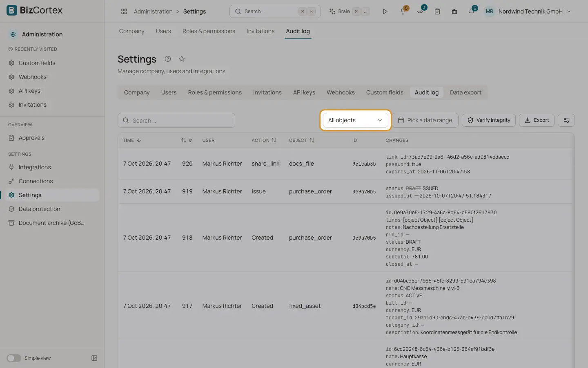Click the global Search box in top bar

pyautogui.click(x=275, y=11)
